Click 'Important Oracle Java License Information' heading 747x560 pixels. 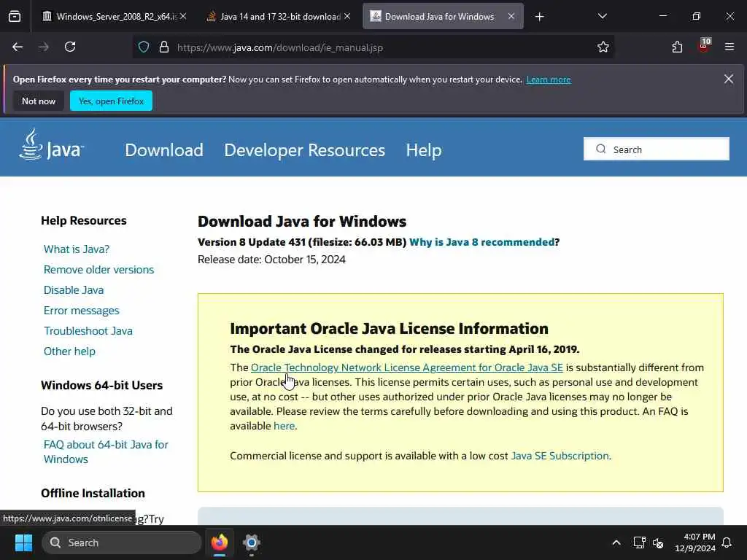pos(390,329)
